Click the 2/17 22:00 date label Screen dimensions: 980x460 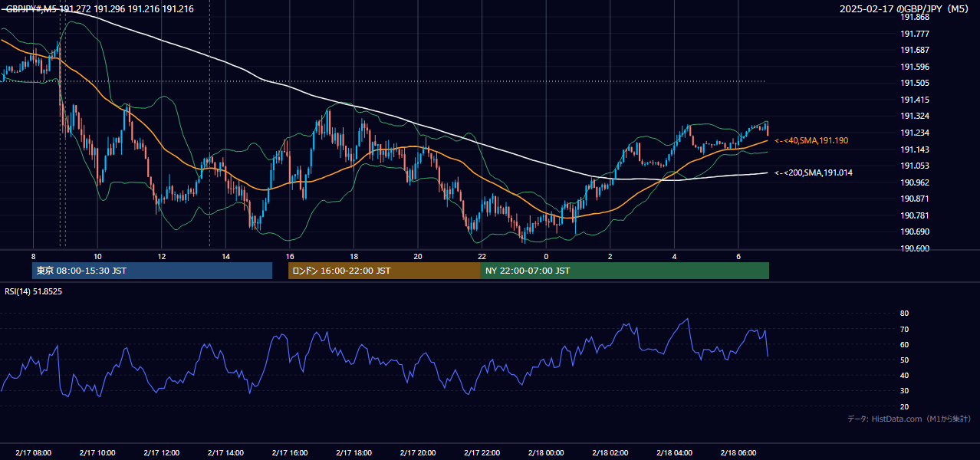click(482, 453)
